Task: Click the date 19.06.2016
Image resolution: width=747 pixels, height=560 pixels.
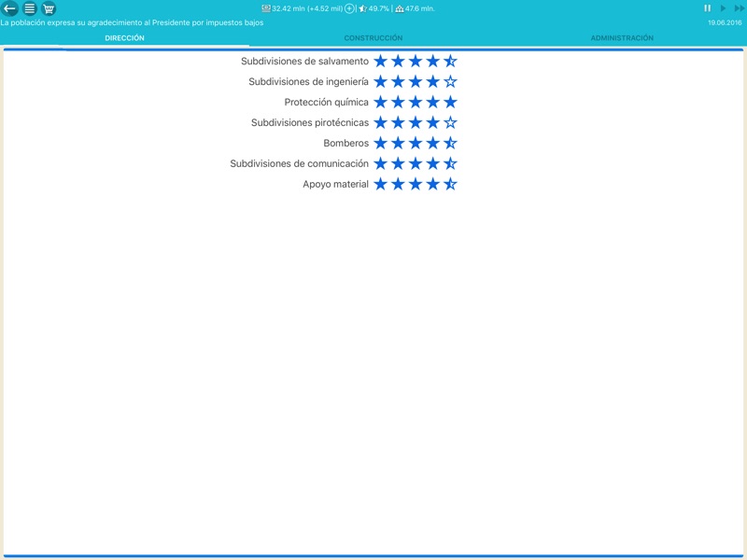Action: pyautogui.click(x=725, y=22)
